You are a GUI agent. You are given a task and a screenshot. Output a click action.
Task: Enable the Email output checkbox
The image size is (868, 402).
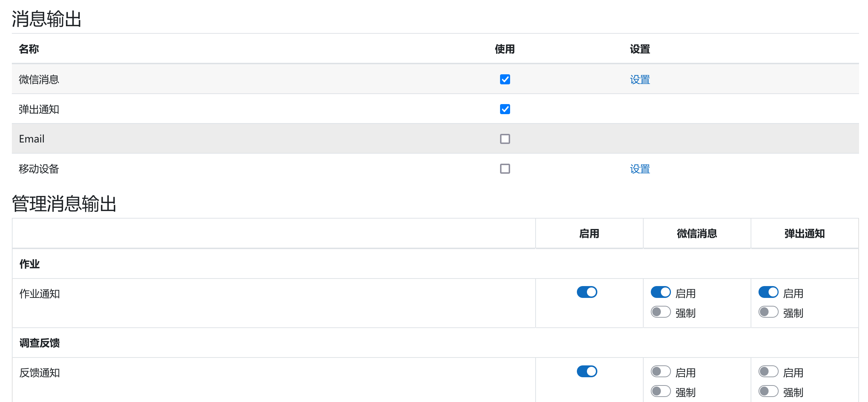click(x=505, y=139)
